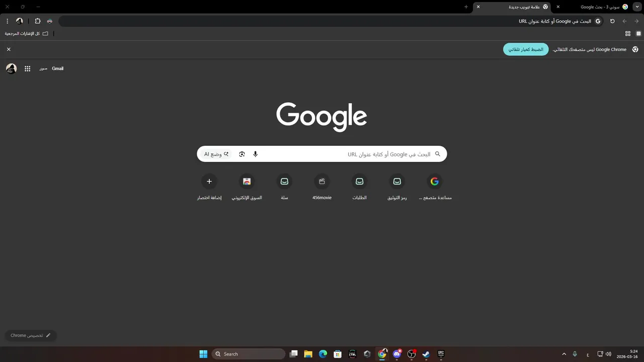Click the magnifier icon in search box
The height and width of the screenshot is (362, 644).
coord(438,154)
